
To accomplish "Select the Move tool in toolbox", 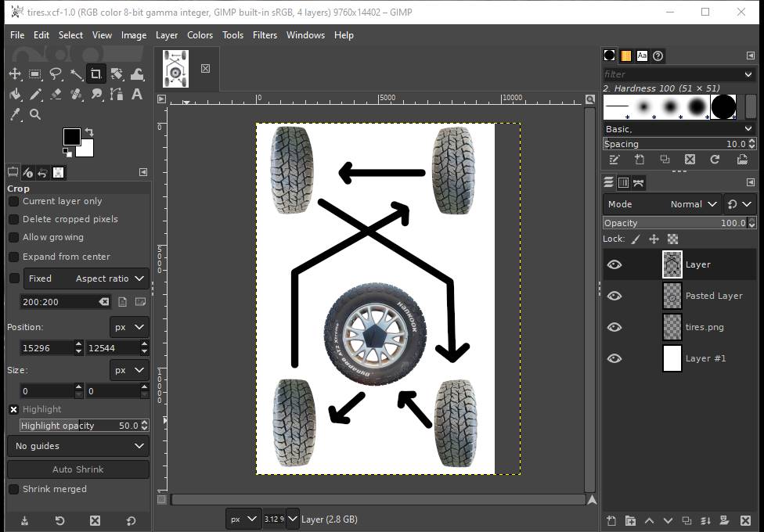I will [15, 74].
